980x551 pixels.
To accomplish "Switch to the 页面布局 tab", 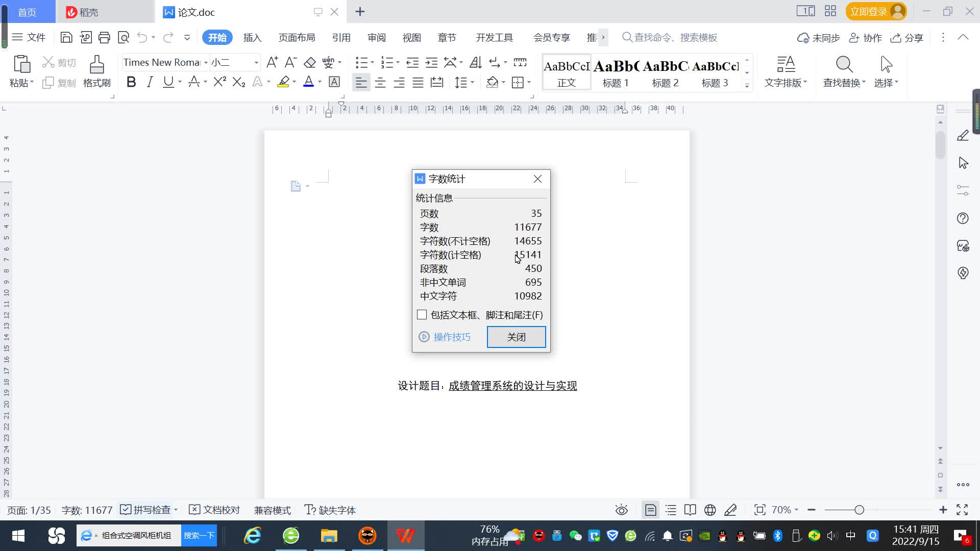I will point(297,38).
